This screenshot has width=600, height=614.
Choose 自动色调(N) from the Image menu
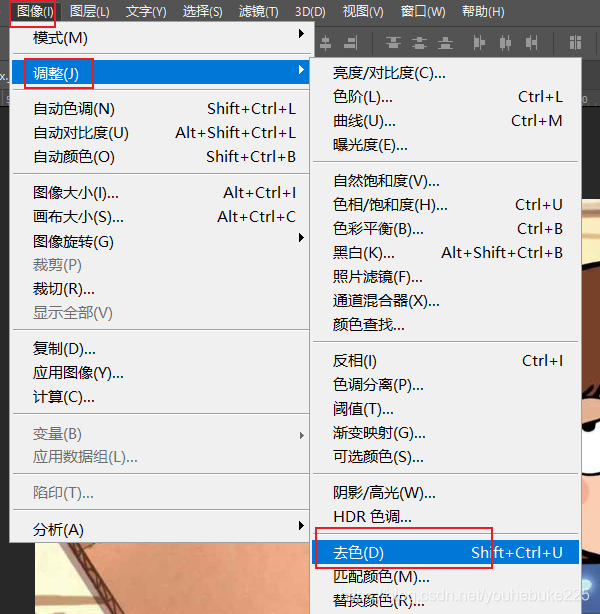(161, 109)
